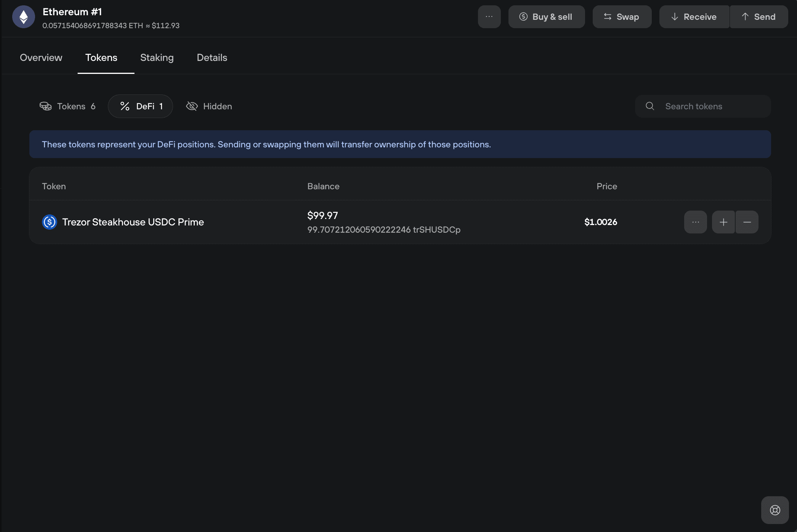Open the token row three-dot menu
The width and height of the screenshot is (797, 532).
click(696, 222)
